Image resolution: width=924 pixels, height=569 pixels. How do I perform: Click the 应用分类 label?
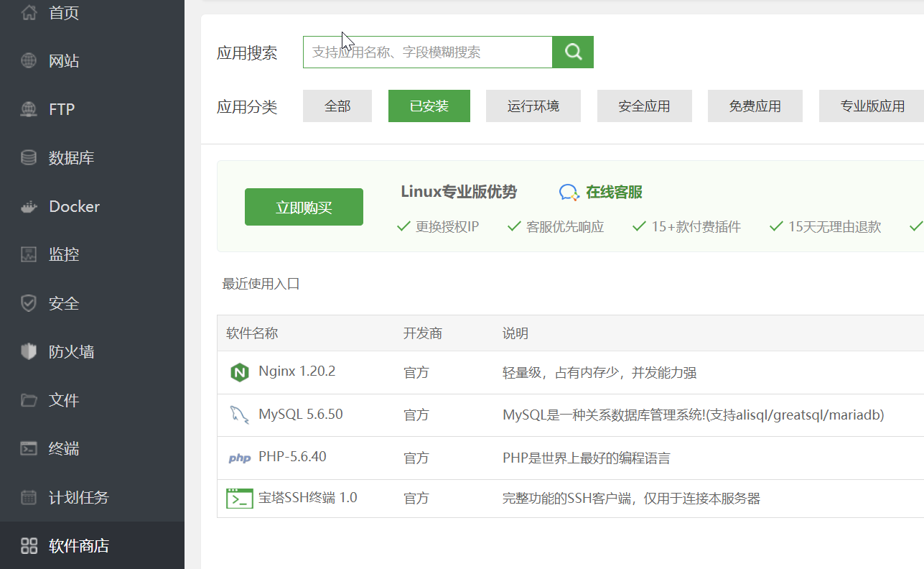[247, 107]
